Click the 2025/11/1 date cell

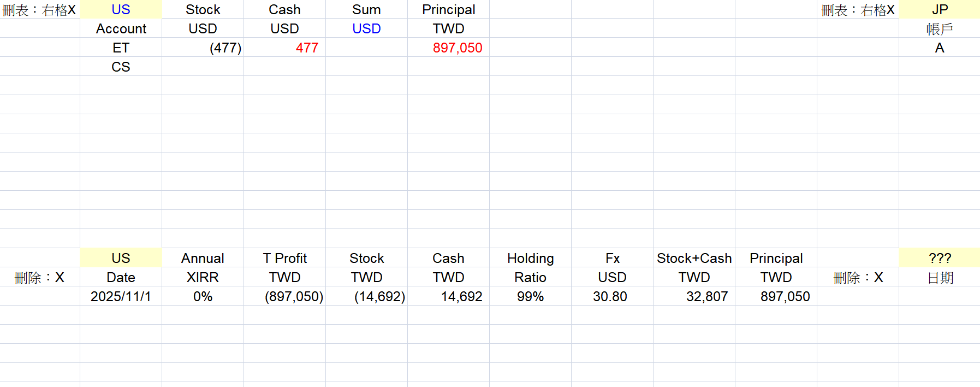[x=121, y=296]
